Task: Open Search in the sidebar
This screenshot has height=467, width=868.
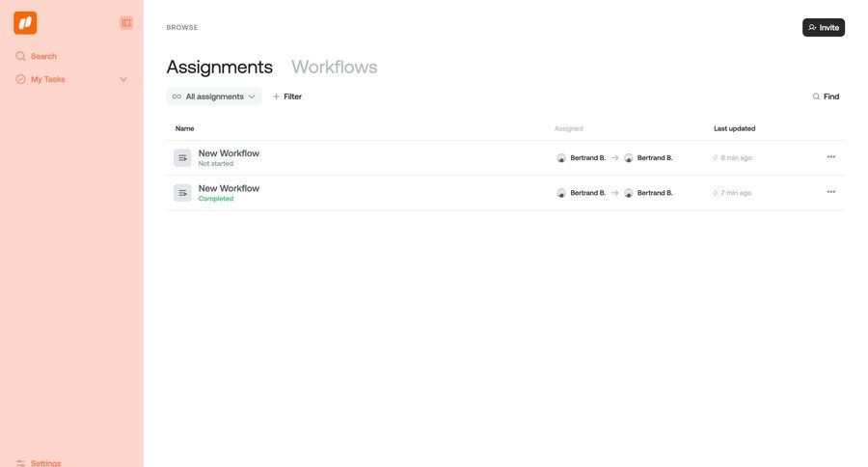Action: 36,56
